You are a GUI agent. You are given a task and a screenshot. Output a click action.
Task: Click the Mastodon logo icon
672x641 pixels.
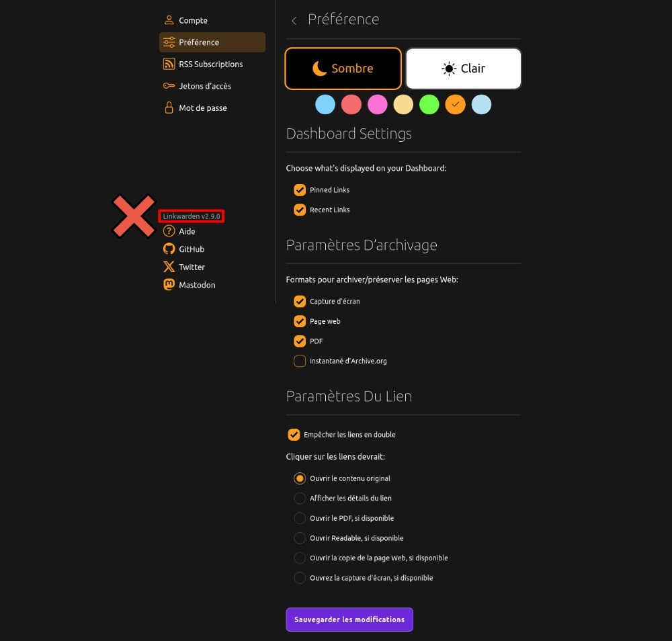[x=169, y=284]
